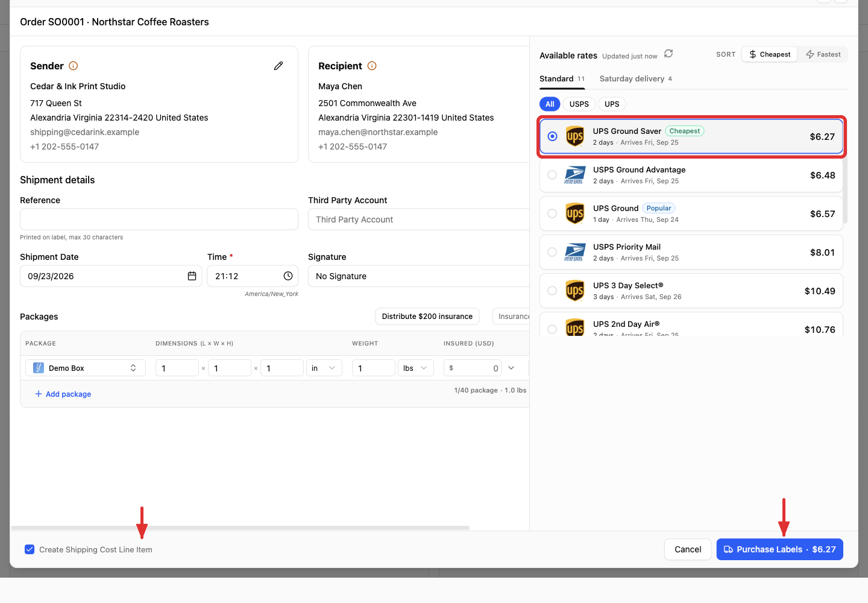Select the UPS Ground Saver radio button

[552, 136]
